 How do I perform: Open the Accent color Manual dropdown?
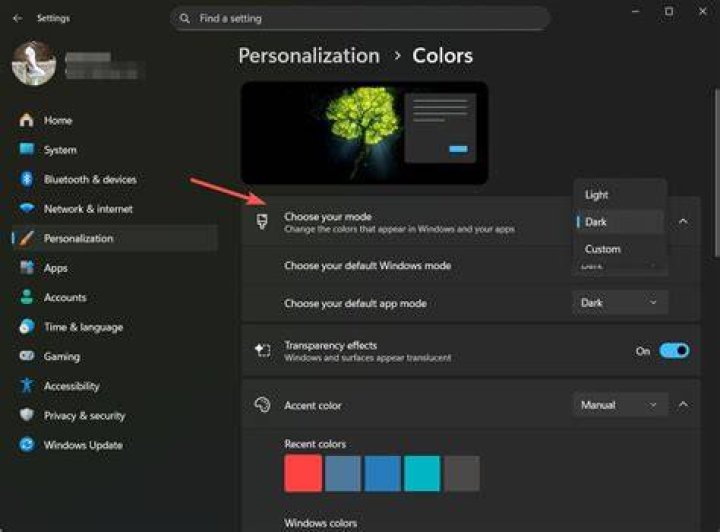point(619,405)
